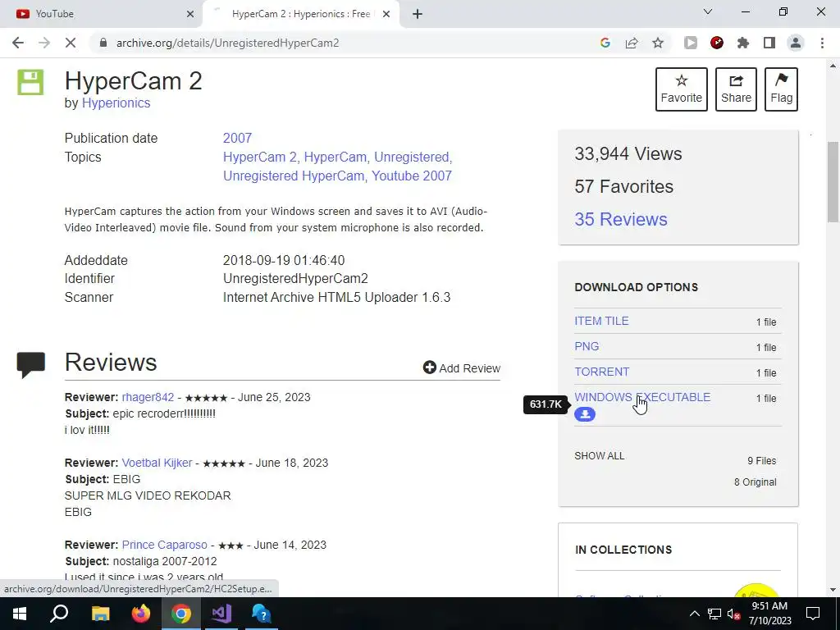Open the Chrome three-dot menu
Screen dimensions: 840x630
click(822, 43)
